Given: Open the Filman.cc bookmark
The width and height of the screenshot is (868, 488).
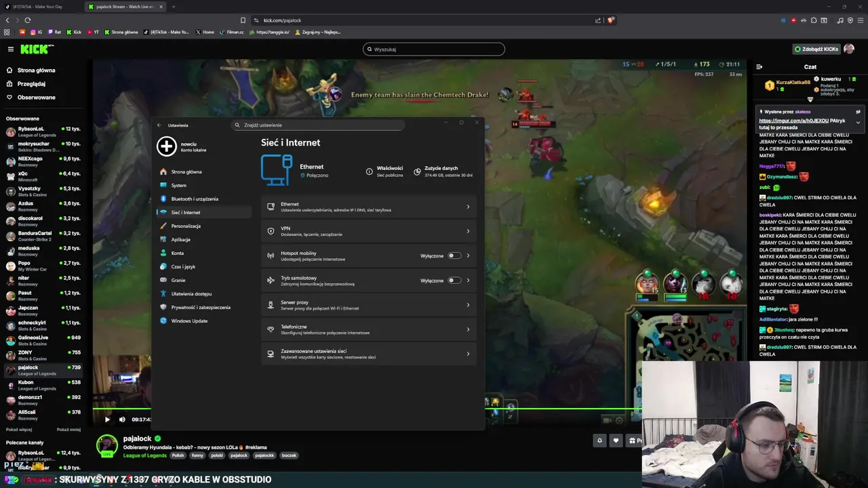Looking at the screenshot, I should (x=231, y=32).
